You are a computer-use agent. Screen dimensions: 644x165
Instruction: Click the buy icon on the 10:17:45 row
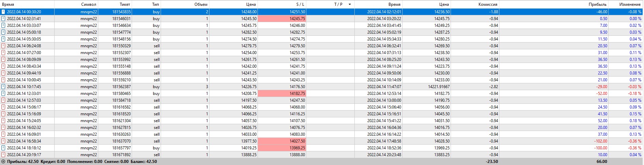point(3,87)
